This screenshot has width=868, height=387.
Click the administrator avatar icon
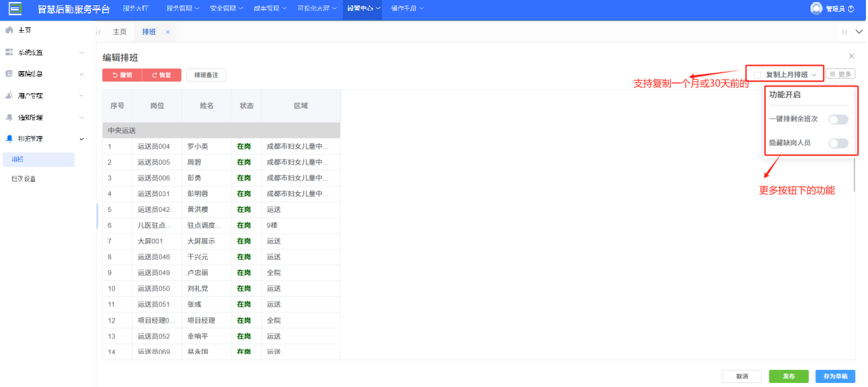tap(816, 8)
